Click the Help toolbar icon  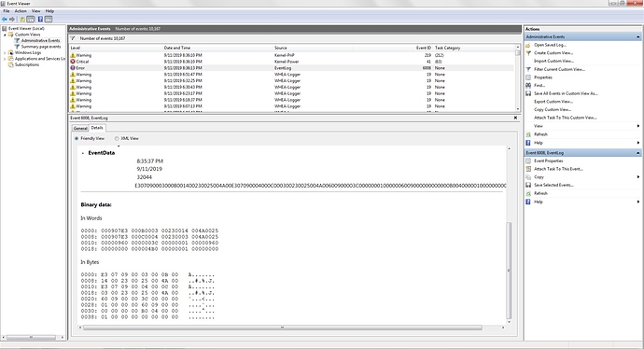point(40,19)
